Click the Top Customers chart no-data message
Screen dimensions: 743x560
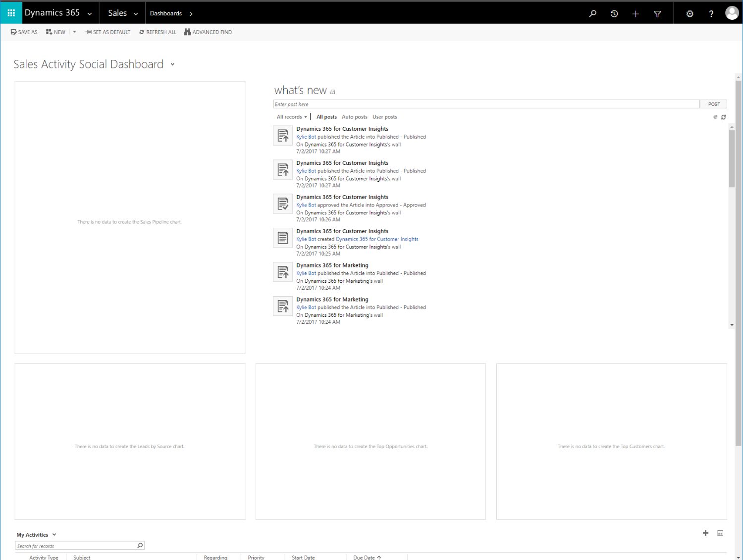tap(611, 446)
